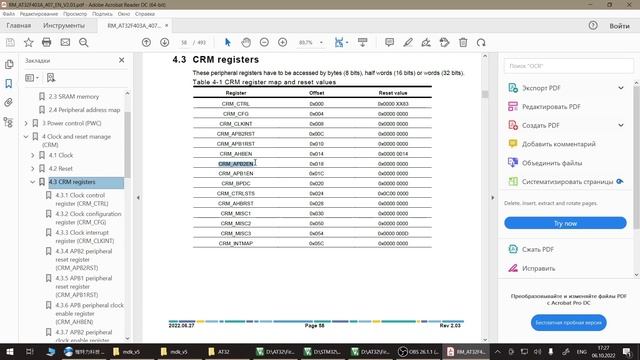640x360 pixels.
Task: Print the document with printer icon
Action: click(47, 42)
